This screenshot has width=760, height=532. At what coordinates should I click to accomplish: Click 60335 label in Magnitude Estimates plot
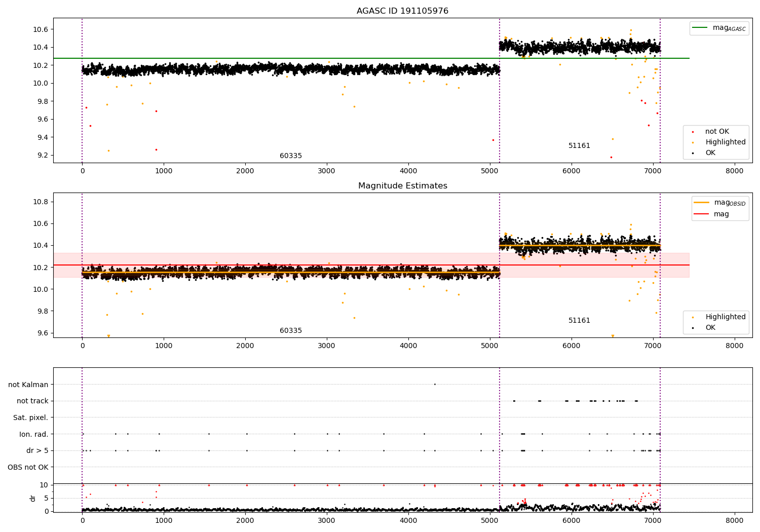[291, 331]
